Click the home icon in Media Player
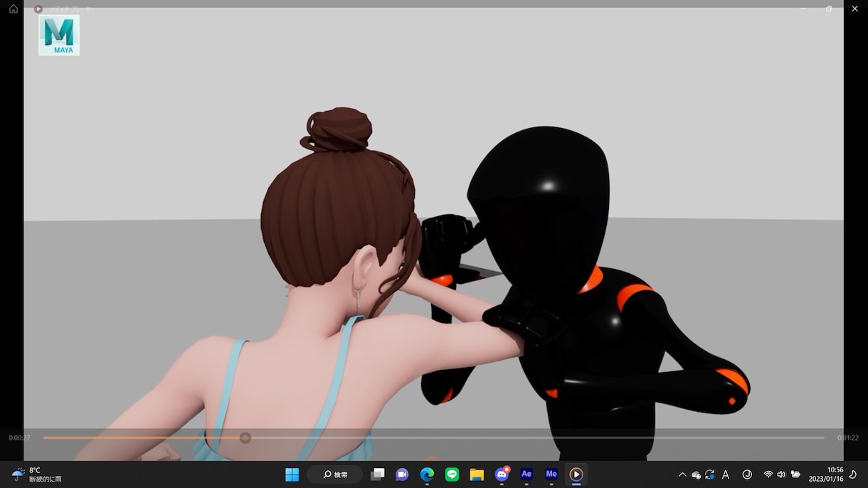868x488 pixels. pos(13,9)
